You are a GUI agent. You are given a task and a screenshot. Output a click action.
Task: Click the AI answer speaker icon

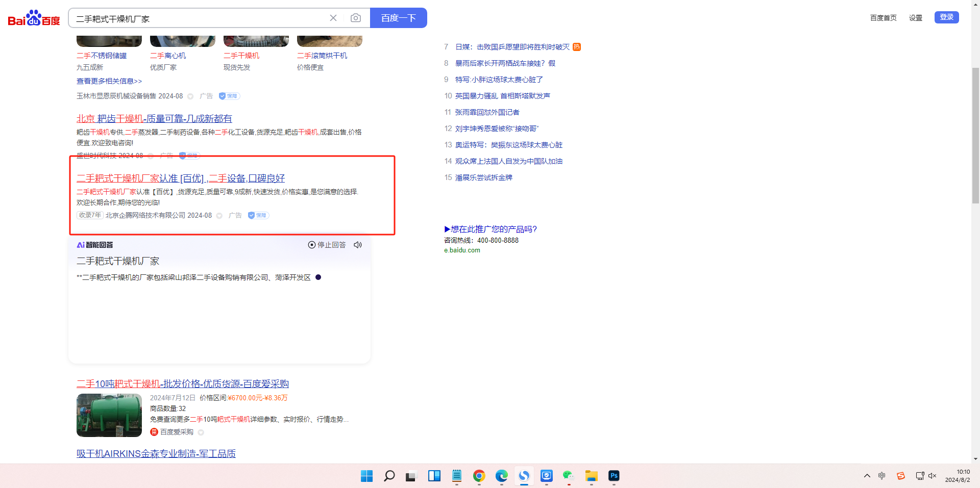358,245
